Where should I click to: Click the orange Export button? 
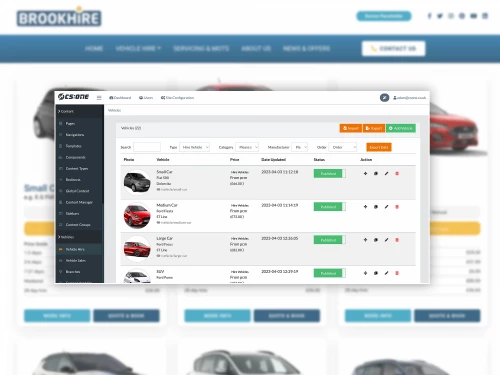coord(374,128)
